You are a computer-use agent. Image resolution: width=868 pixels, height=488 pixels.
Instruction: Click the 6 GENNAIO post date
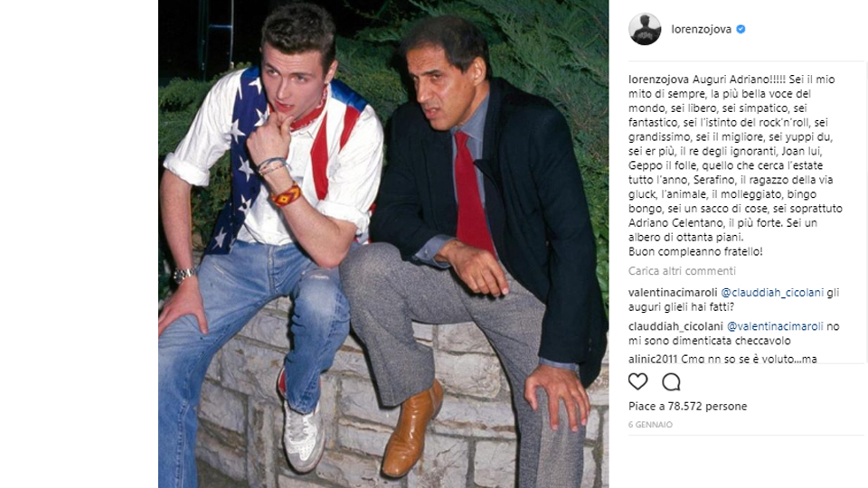[x=650, y=425]
